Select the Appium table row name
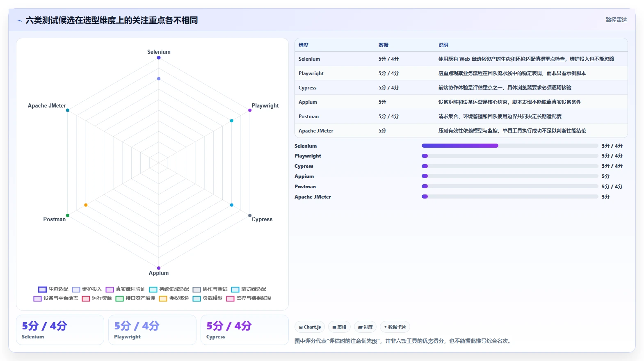The height and width of the screenshot is (361, 644). click(x=308, y=102)
